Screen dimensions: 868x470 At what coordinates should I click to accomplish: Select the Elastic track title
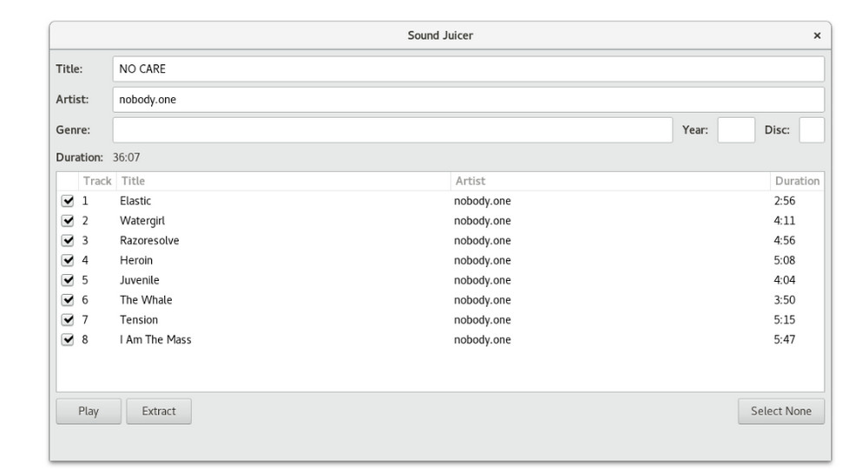pyautogui.click(x=135, y=200)
